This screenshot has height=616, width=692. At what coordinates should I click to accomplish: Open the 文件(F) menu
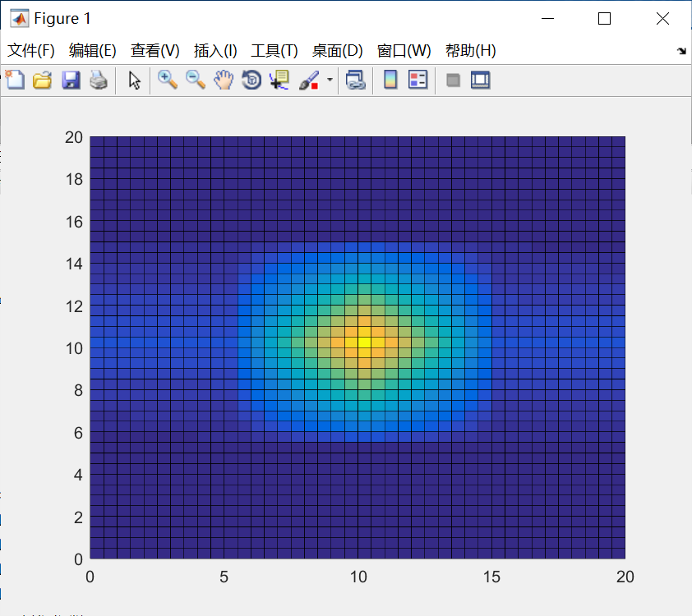[x=31, y=51]
